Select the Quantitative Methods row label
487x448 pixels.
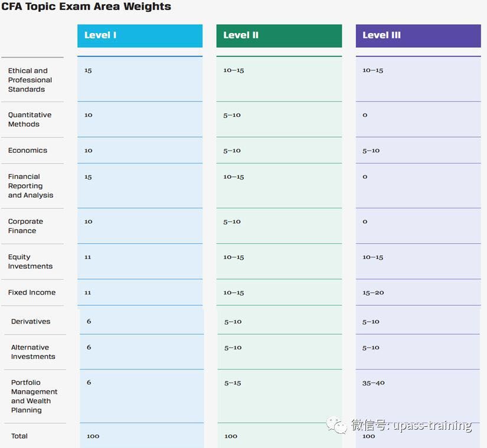pos(30,120)
